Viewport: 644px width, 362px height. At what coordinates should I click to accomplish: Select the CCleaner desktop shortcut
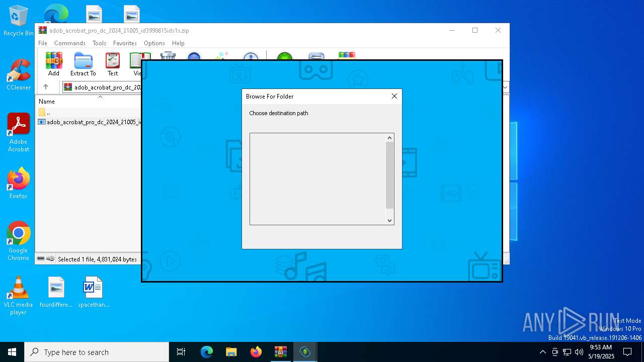point(19,75)
